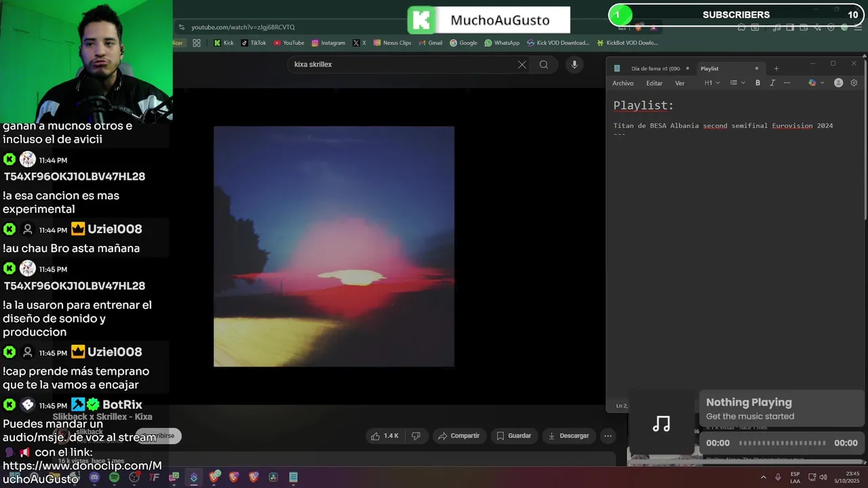Clear the YouTube search text
Image resolution: width=868 pixels, height=488 pixels.
pyautogui.click(x=522, y=64)
